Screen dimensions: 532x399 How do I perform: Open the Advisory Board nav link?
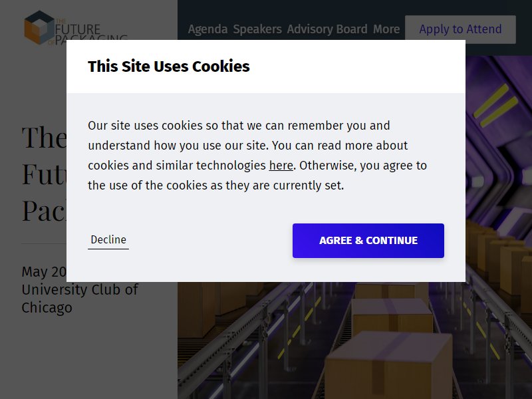pyautogui.click(x=327, y=29)
